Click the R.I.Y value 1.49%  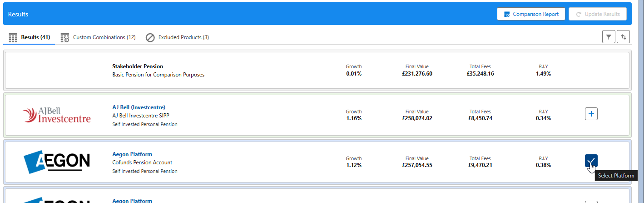click(x=543, y=73)
